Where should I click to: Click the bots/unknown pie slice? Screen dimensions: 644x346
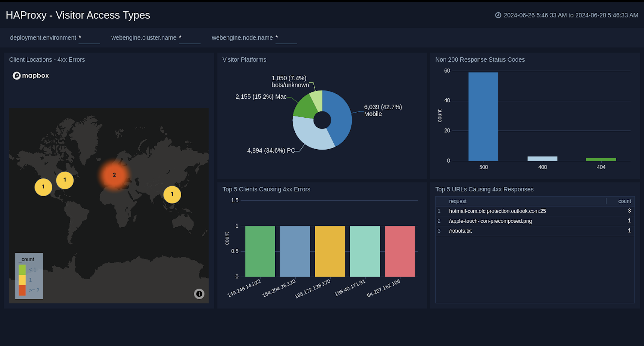317,100
